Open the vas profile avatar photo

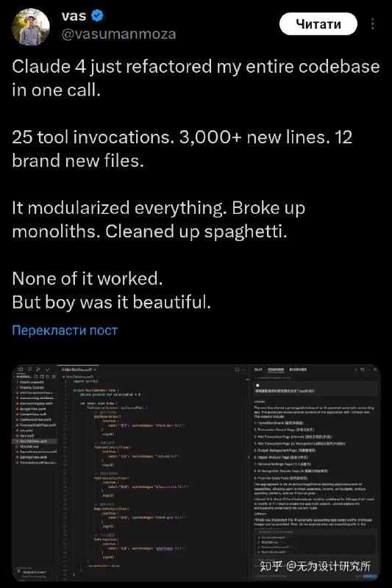point(30,26)
